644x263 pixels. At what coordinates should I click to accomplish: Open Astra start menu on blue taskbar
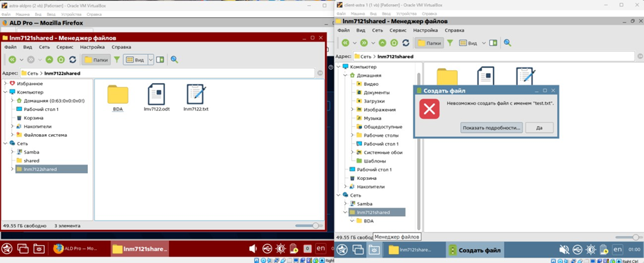(x=342, y=249)
